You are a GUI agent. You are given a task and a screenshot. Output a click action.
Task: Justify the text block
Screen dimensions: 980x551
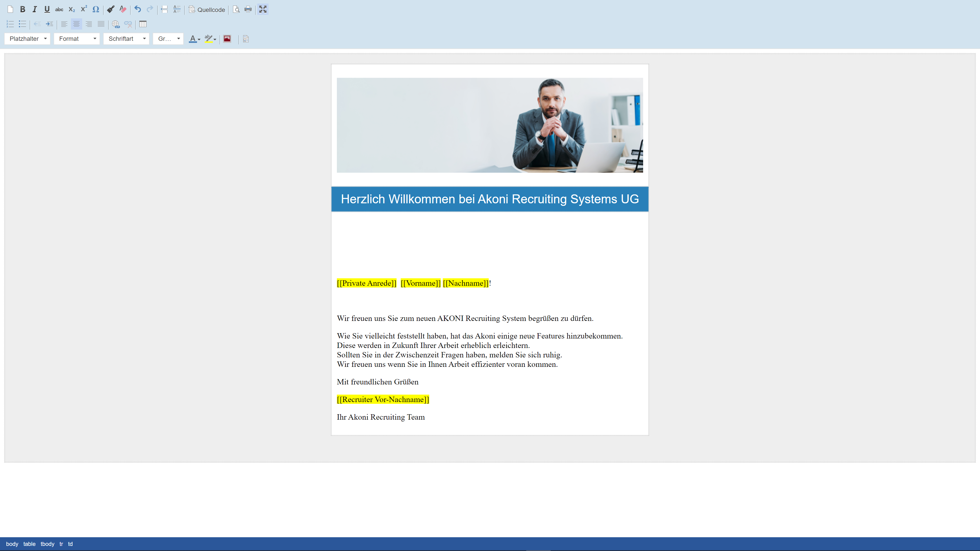pos(101,24)
